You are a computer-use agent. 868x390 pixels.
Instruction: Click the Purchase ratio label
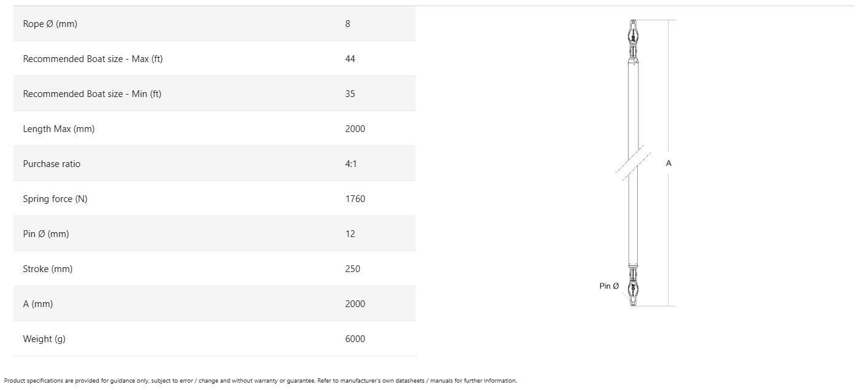click(52, 164)
